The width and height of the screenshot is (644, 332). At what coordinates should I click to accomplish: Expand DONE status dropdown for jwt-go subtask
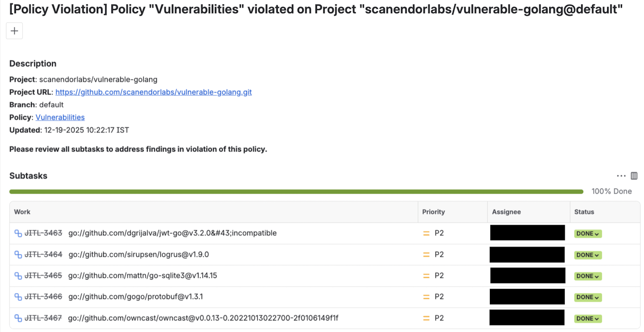pyautogui.click(x=588, y=234)
